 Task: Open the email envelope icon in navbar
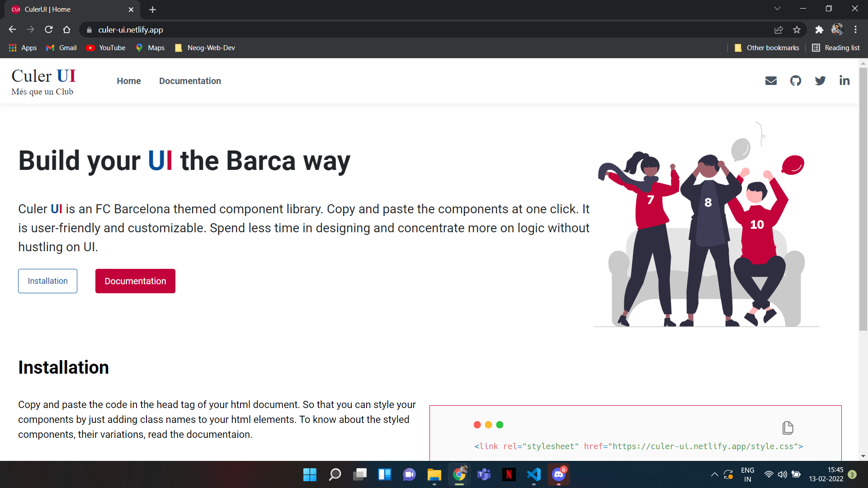[771, 81]
